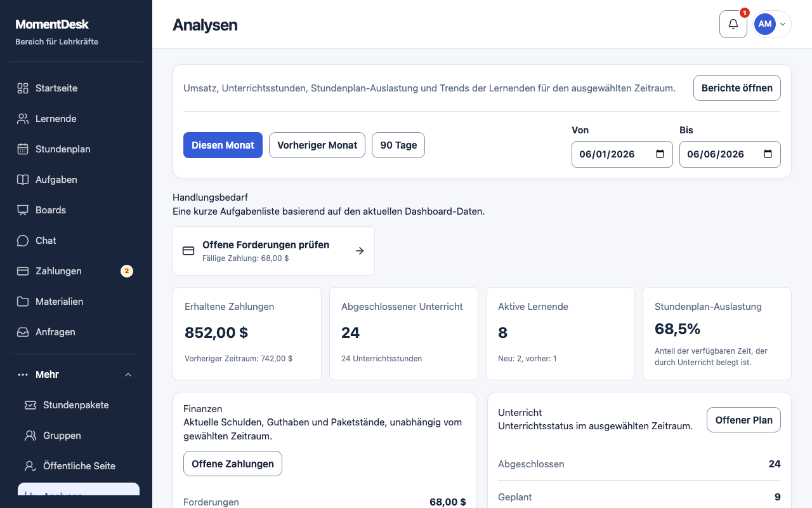The height and width of the screenshot is (508, 812).
Task: Click the 68,5% utilization value
Action: coord(678,329)
